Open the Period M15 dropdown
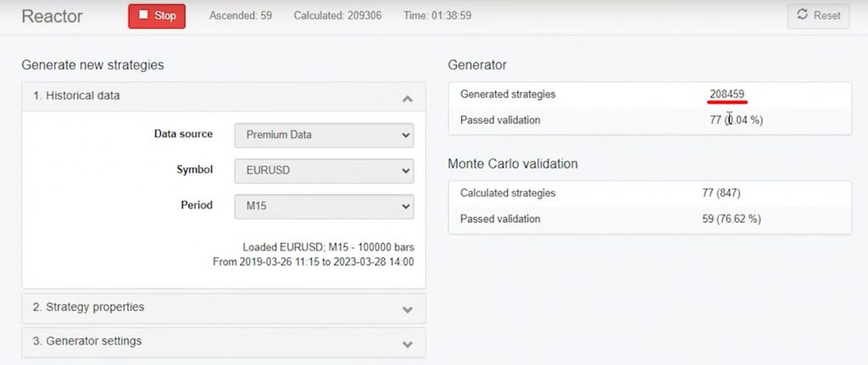 point(324,207)
